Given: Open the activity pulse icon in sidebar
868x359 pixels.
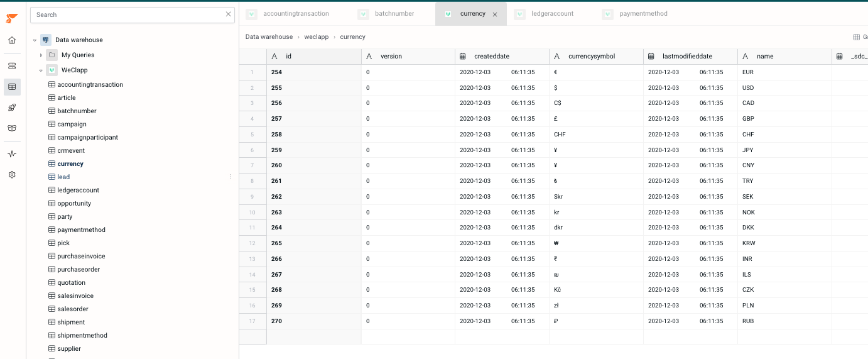Looking at the screenshot, I should pos(12,154).
